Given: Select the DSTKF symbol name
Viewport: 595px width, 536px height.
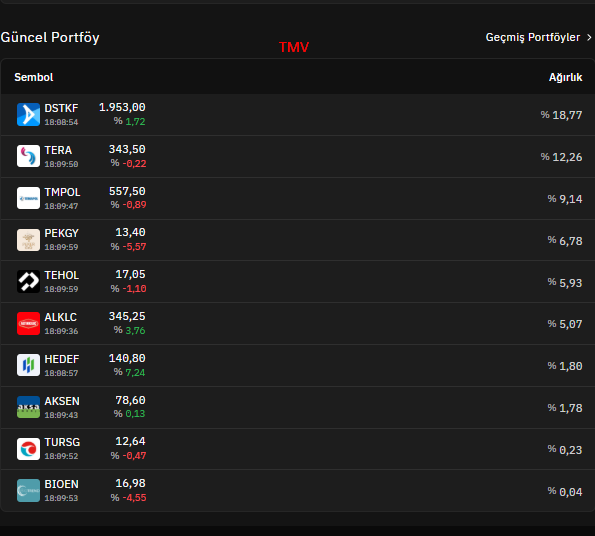Looking at the screenshot, I should (61, 108).
